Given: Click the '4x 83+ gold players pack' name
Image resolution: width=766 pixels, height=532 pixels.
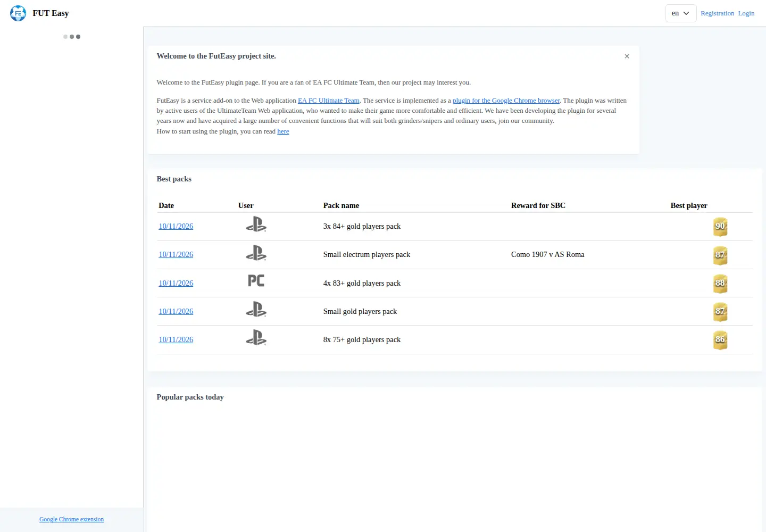Looking at the screenshot, I should (362, 283).
